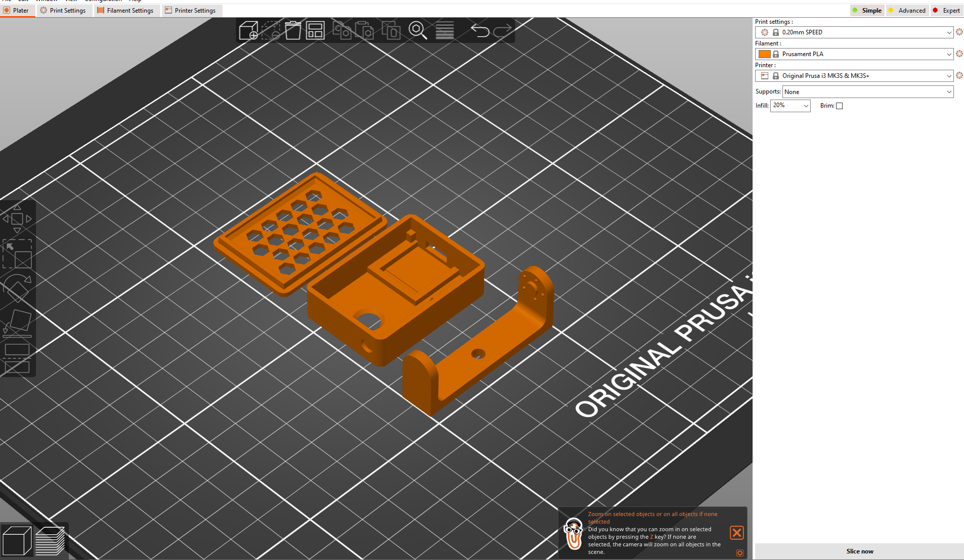Click the Paste clipboard icon
The height and width of the screenshot is (560, 964).
click(364, 30)
